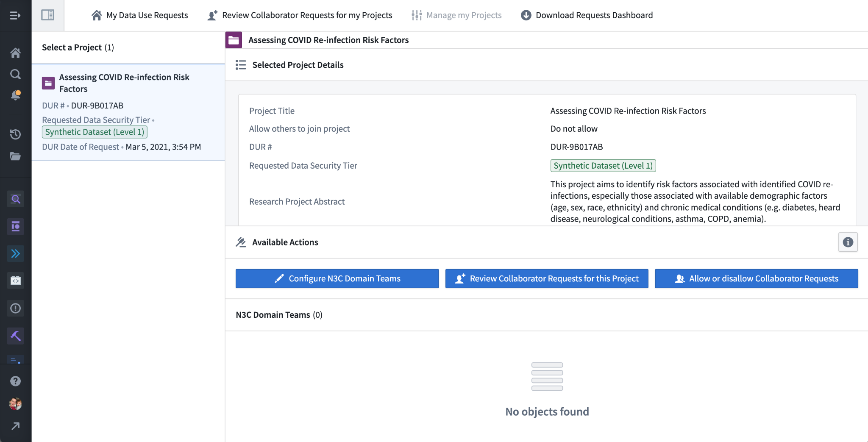Browse files using the folder icon
This screenshot has width=868, height=442.
(x=16, y=156)
